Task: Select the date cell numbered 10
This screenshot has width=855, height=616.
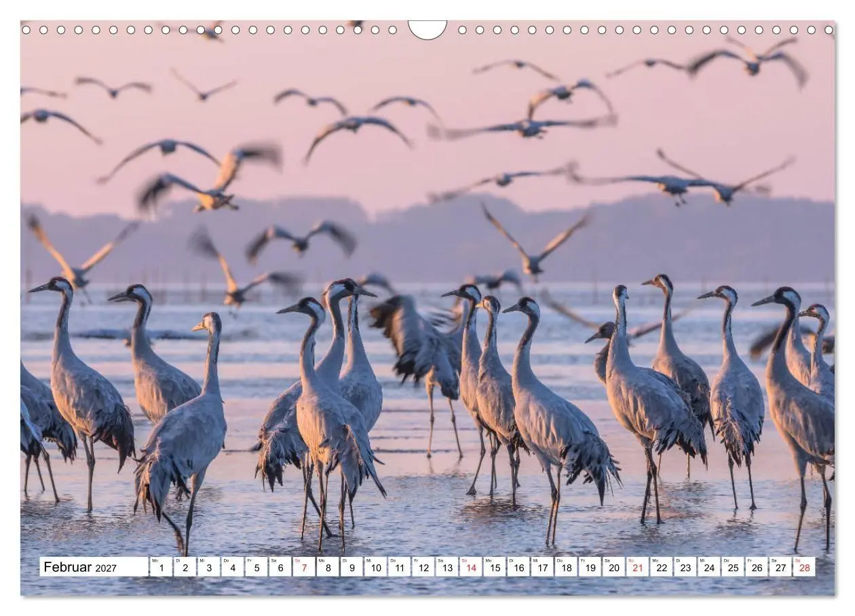Action: 375,567
